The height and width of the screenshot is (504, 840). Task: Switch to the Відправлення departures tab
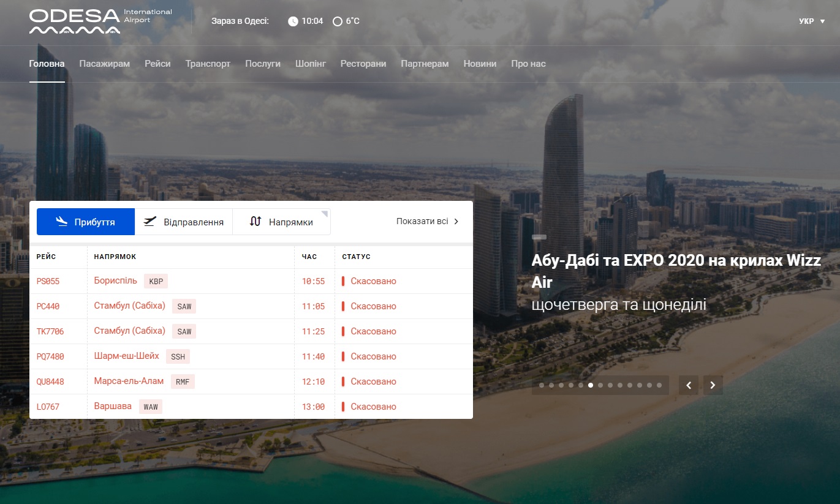pyautogui.click(x=184, y=222)
